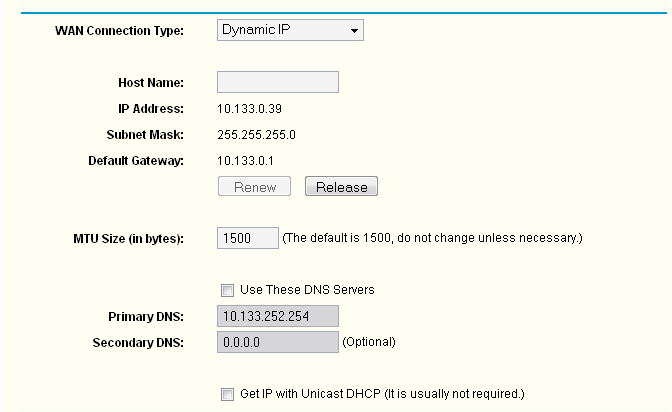Click the Default Gateway label

click(x=137, y=160)
